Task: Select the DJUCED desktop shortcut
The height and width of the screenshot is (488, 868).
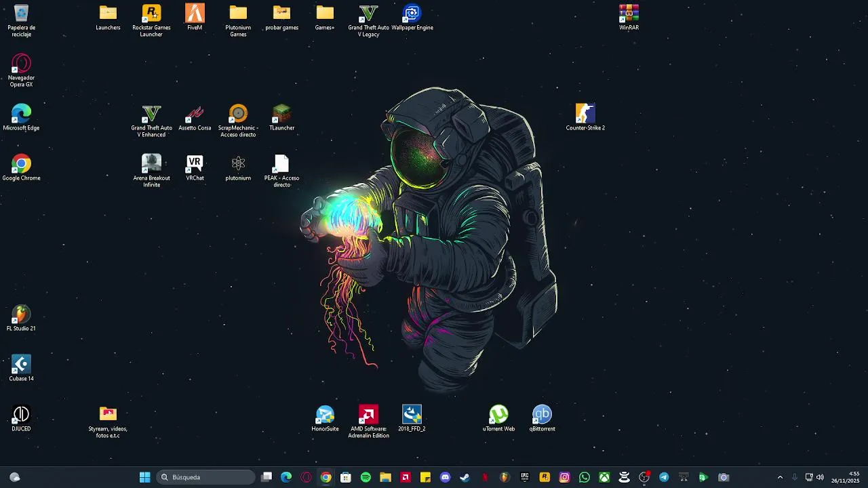Action: click(x=21, y=418)
